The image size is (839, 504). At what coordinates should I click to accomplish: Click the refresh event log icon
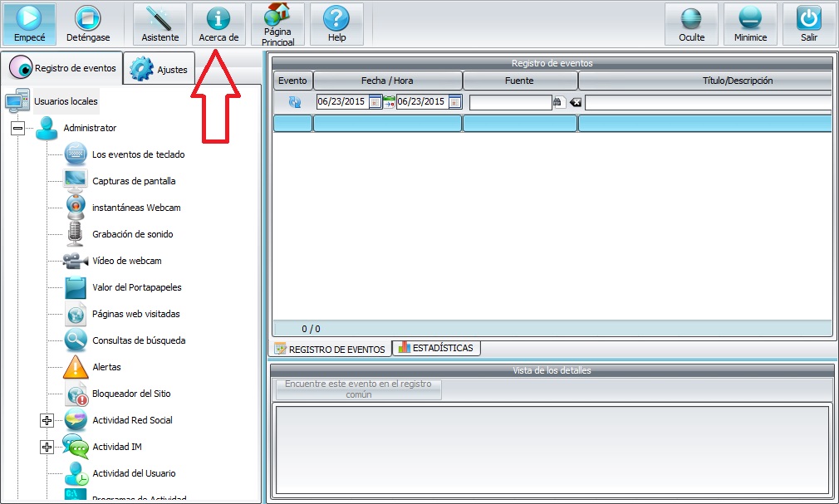click(294, 102)
